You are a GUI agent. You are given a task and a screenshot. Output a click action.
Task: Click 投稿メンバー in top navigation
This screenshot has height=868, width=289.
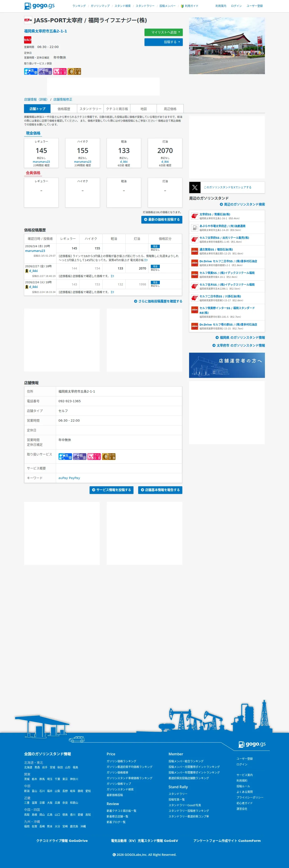coord(167,6)
